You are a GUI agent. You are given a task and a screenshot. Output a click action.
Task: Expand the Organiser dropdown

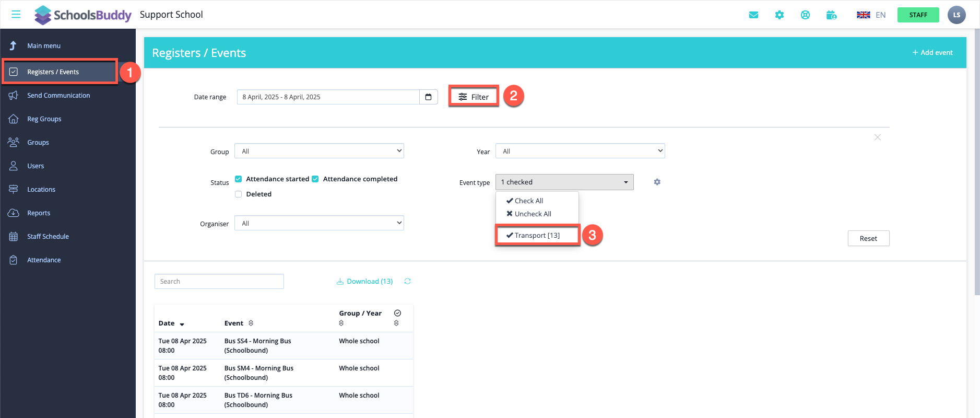click(x=319, y=223)
